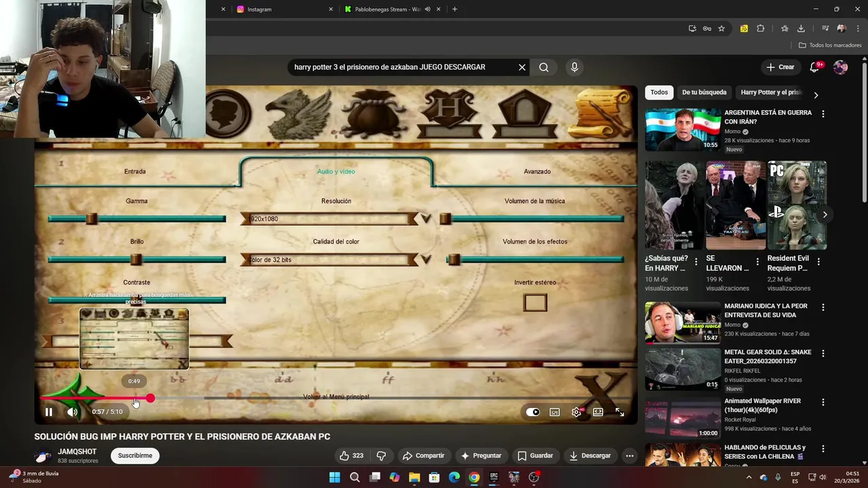Turn on subtitles in the player
868x488 pixels.
point(555,412)
